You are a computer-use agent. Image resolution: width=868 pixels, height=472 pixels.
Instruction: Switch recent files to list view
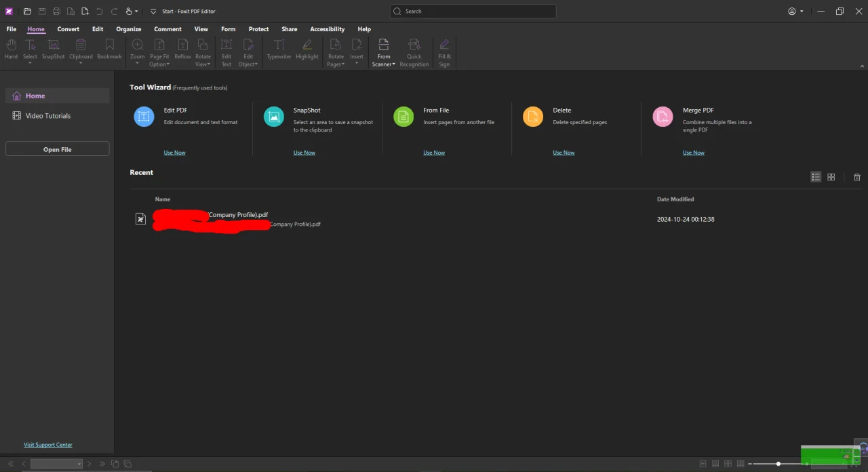click(x=816, y=177)
